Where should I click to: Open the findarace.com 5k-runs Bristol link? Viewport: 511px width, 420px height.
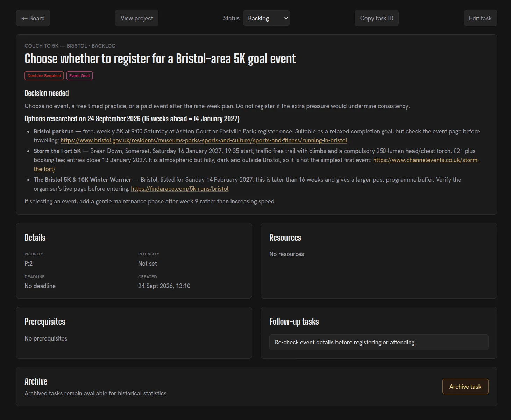[180, 189]
